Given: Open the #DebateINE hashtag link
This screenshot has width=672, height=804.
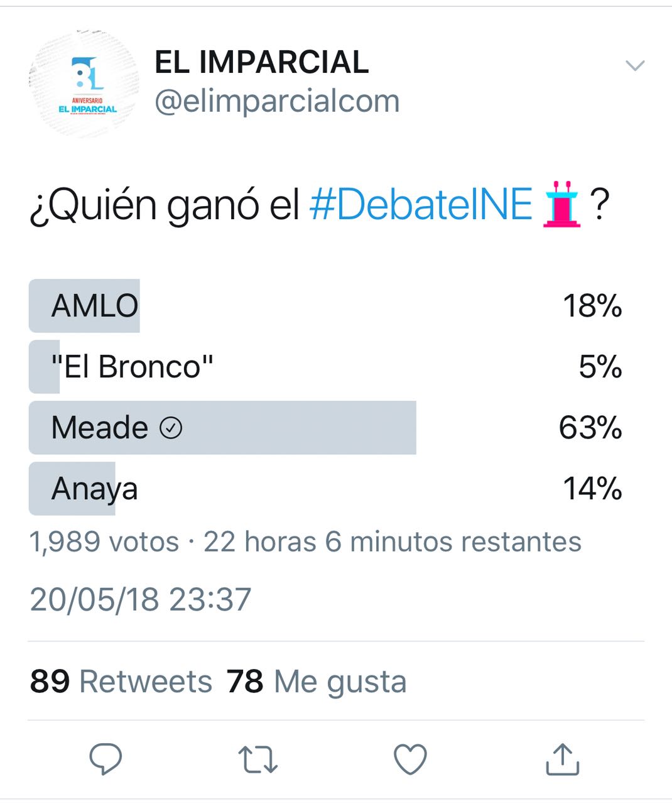Looking at the screenshot, I should (421, 204).
